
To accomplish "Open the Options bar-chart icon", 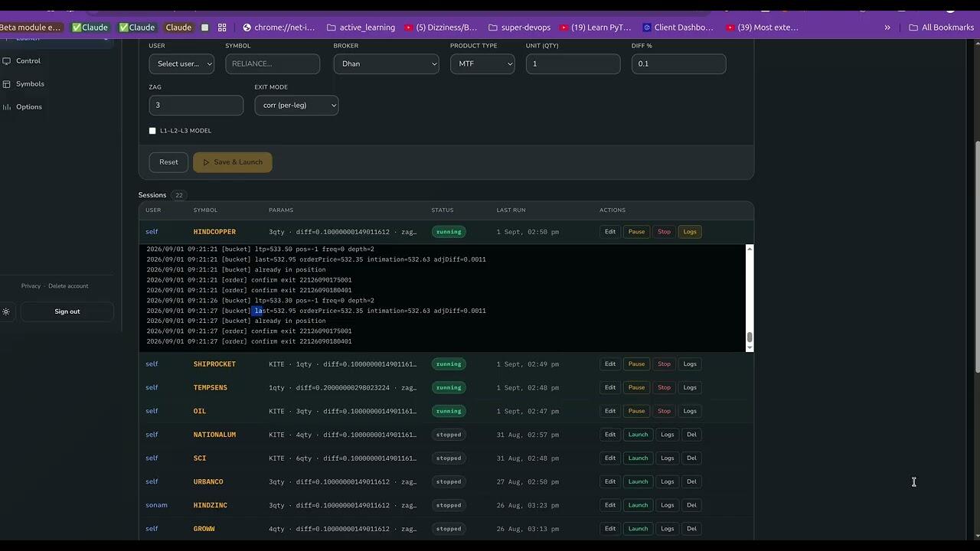I will pyautogui.click(x=7, y=107).
